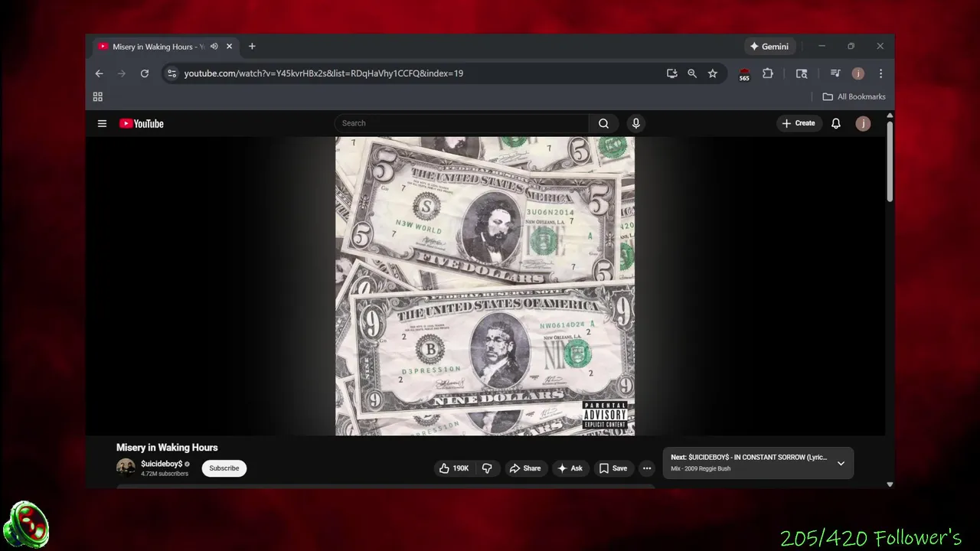Viewport: 980px width, 551px height.
Task: Open a new tab with plus button
Action: point(252,47)
